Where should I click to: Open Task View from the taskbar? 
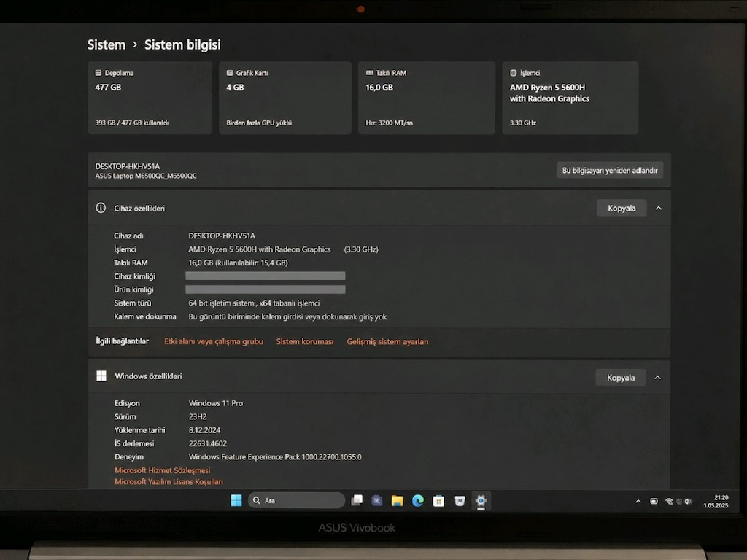[x=357, y=500]
